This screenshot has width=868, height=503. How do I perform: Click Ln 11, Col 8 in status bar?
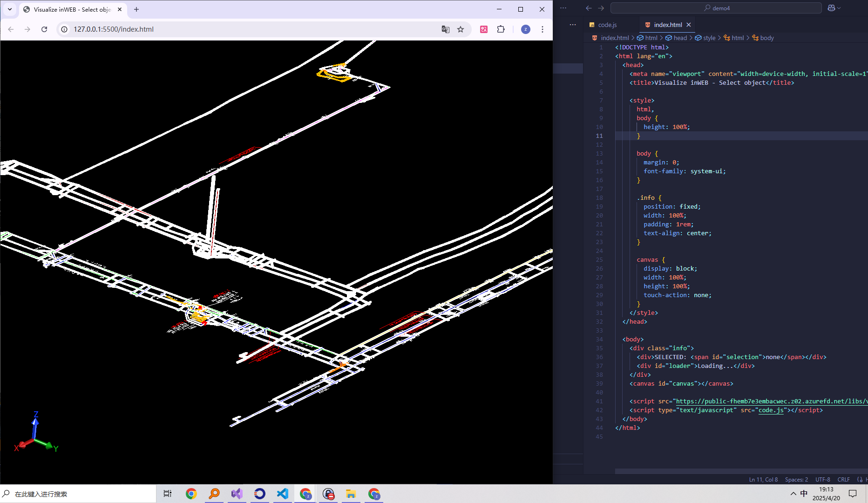coord(763,479)
